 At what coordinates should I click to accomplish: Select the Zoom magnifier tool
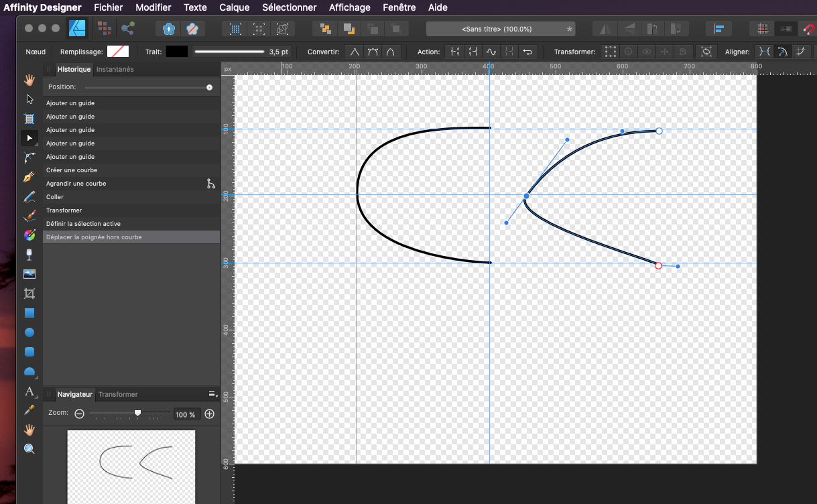coord(29,449)
